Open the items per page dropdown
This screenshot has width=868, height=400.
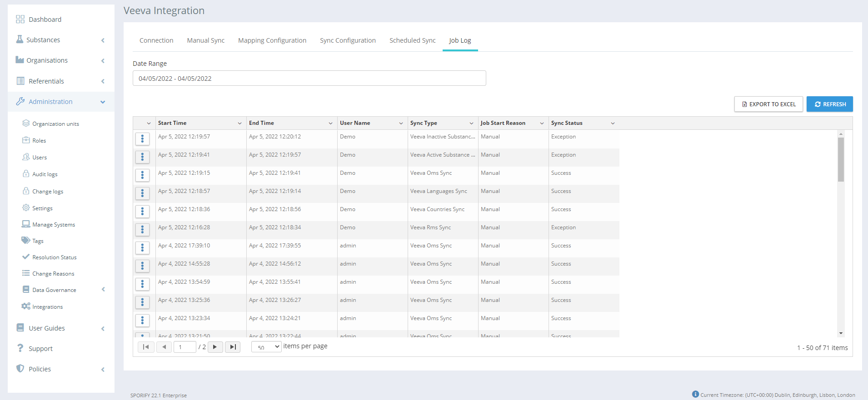click(x=267, y=347)
